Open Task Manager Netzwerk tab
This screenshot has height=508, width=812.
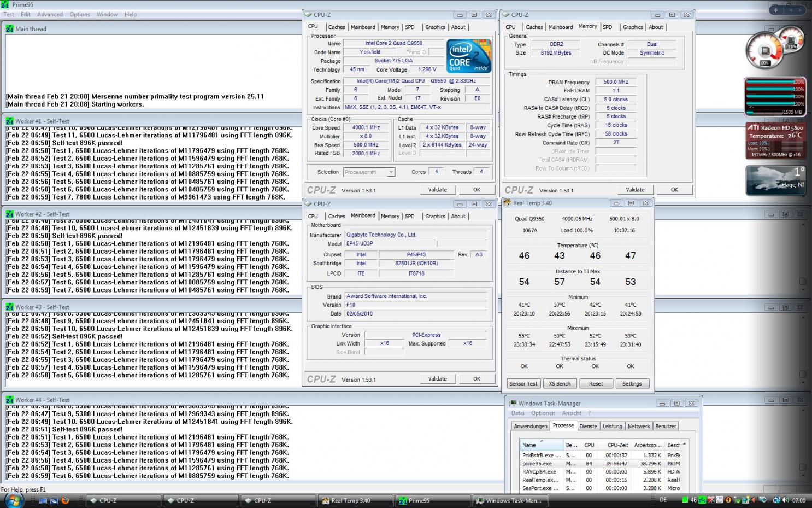click(x=639, y=426)
